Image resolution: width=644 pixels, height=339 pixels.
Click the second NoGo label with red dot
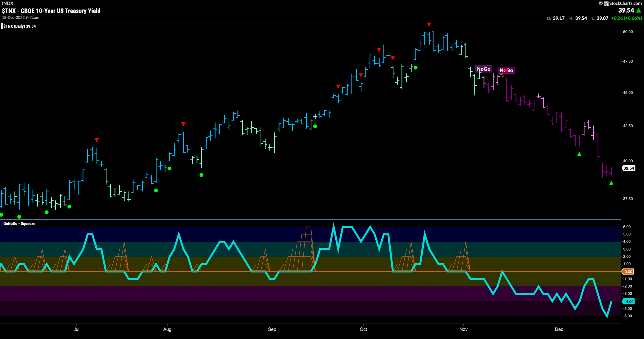(506, 71)
